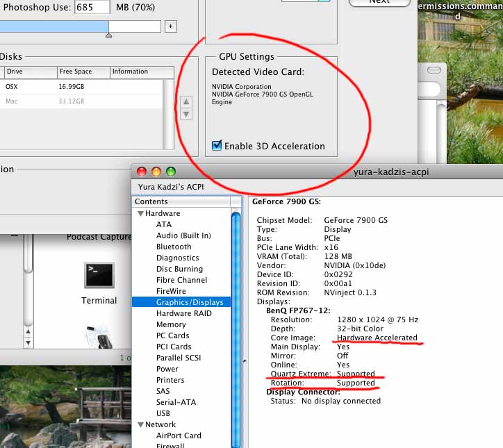Select Power in the hardware list
Screen dimensions: 503x448
pos(167,369)
